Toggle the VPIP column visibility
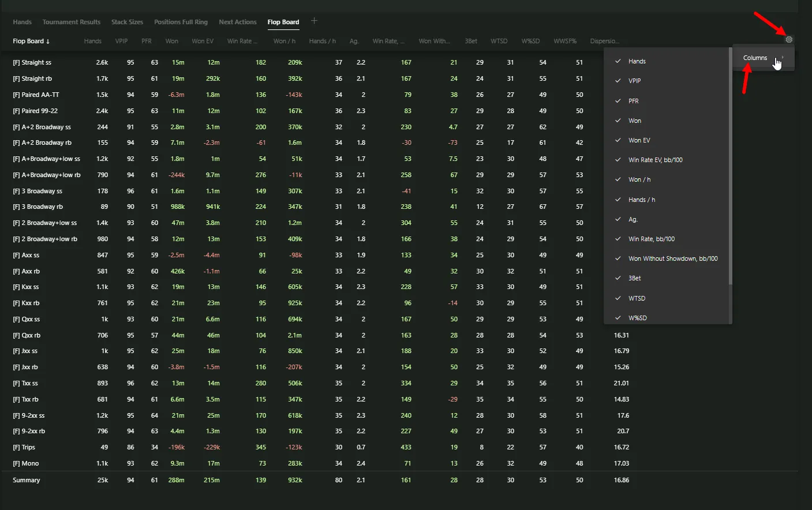Viewport: 812px width, 510px height. click(618, 81)
